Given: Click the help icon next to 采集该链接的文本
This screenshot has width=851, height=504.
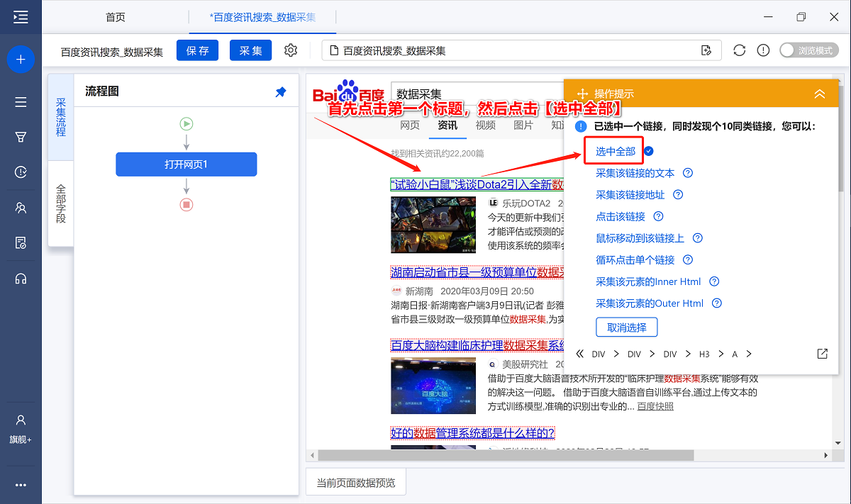Looking at the screenshot, I should (x=687, y=173).
